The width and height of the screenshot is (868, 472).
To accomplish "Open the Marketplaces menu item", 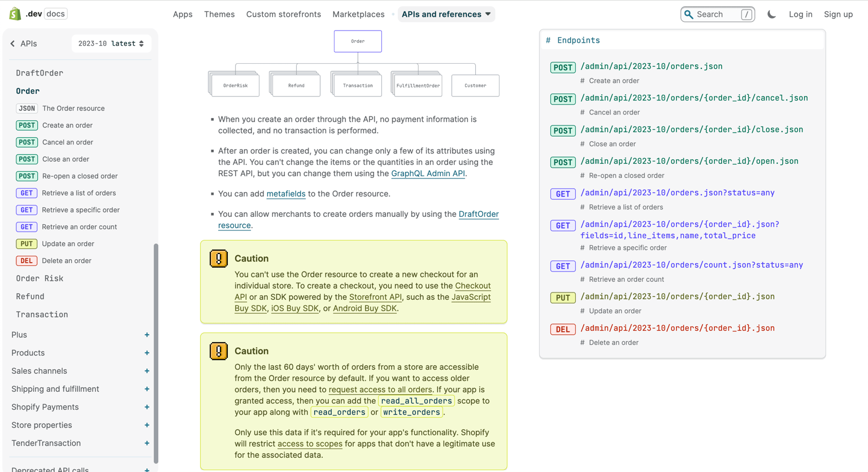I will coord(358,14).
